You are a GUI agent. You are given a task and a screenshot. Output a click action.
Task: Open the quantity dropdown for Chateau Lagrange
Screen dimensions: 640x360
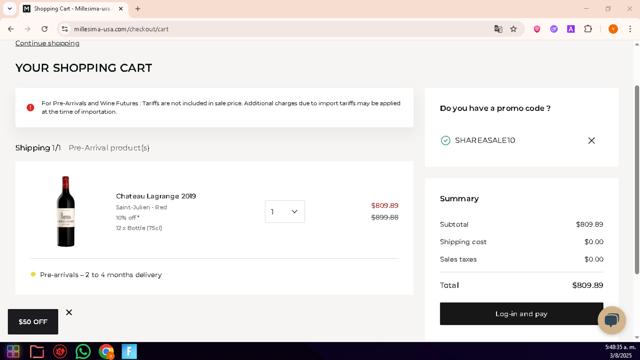[284, 211]
